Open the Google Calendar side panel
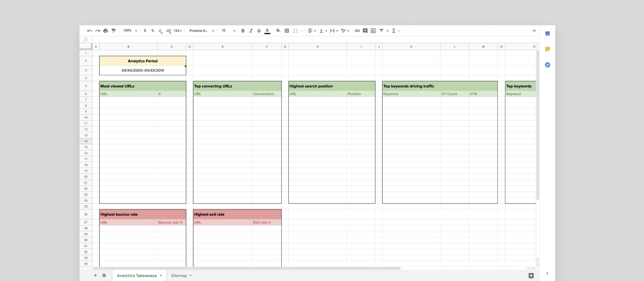The width and height of the screenshot is (644, 281). point(548,34)
